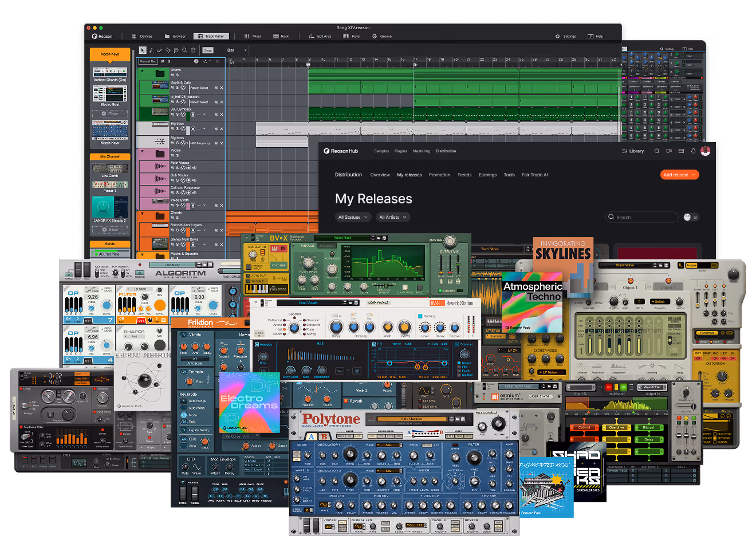Viewport: 756px width, 559px height.
Task: Select the Pencil tool in Reason toolbar
Action: pos(151,50)
